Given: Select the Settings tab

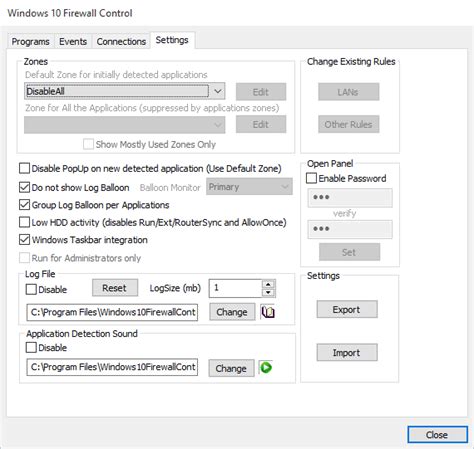Looking at the screenshot, I should tap(172, 40).
